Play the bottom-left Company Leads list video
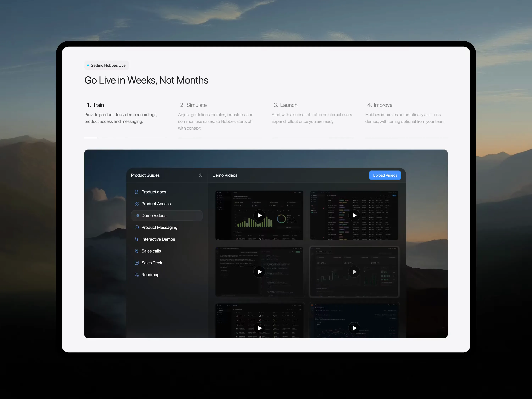The image size is (532, 399). [259, 328]
